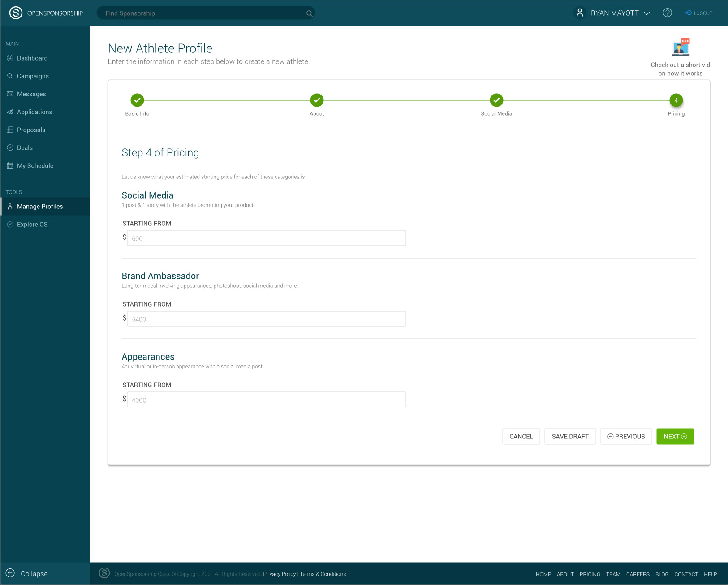The height and width of the screenshot is (585, 728).
Task: Open Dashboard in sidebar
Action: pos(45,58)
